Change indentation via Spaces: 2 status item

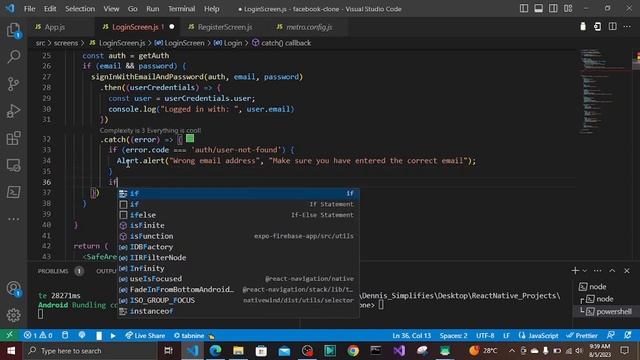[453, 336]
